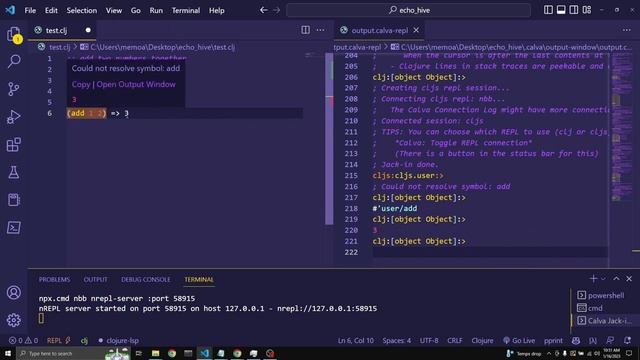640x360 pixels.
Task: Open feedback icon in status bar
Action: (x=610, y=340)
